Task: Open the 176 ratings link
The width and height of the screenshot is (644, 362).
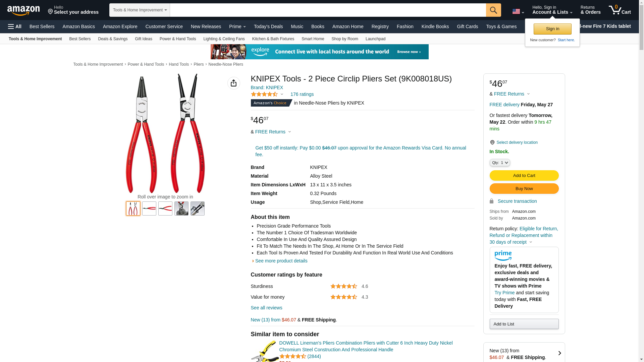Action: tap(302, 94)
